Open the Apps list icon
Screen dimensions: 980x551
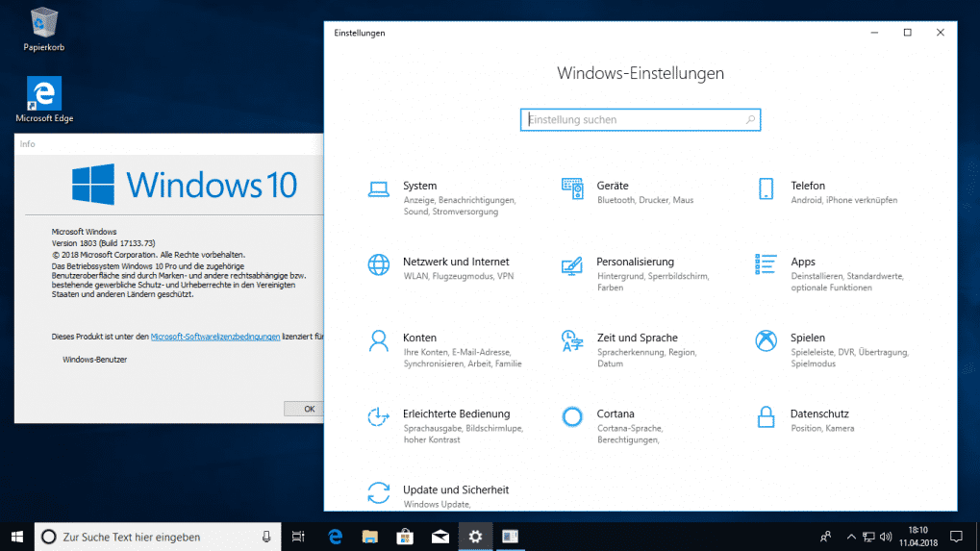coord(766,264)
